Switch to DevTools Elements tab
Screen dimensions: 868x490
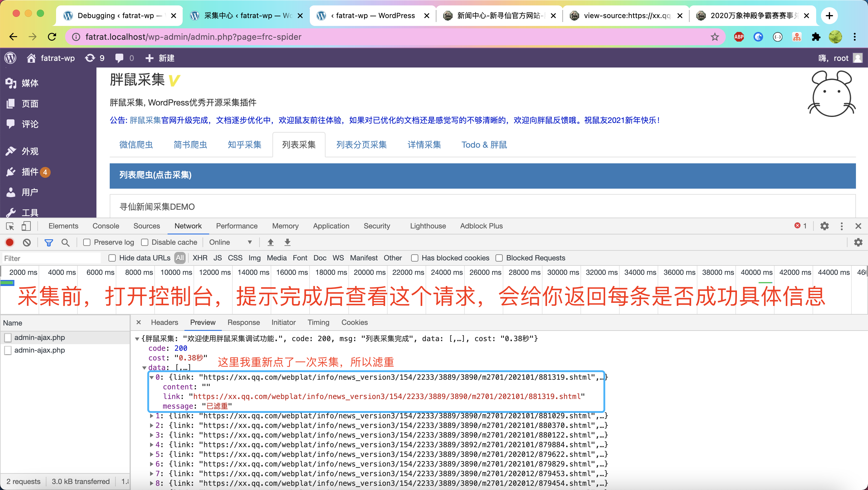[x=63, y=226]
